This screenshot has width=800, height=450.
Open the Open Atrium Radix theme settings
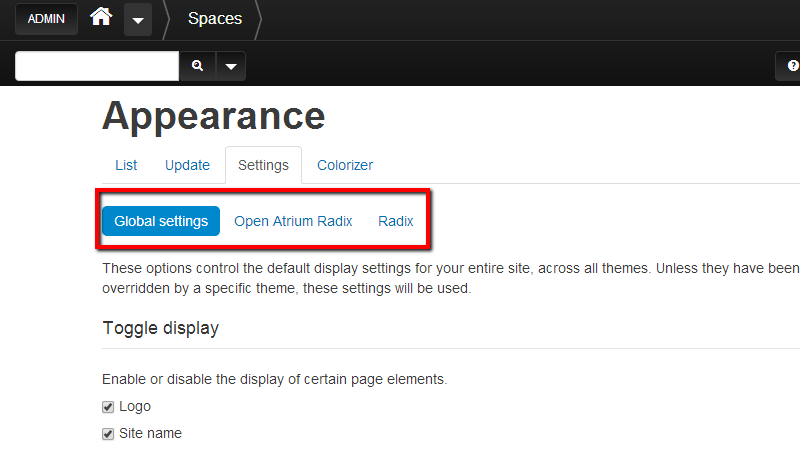point(293,221)
